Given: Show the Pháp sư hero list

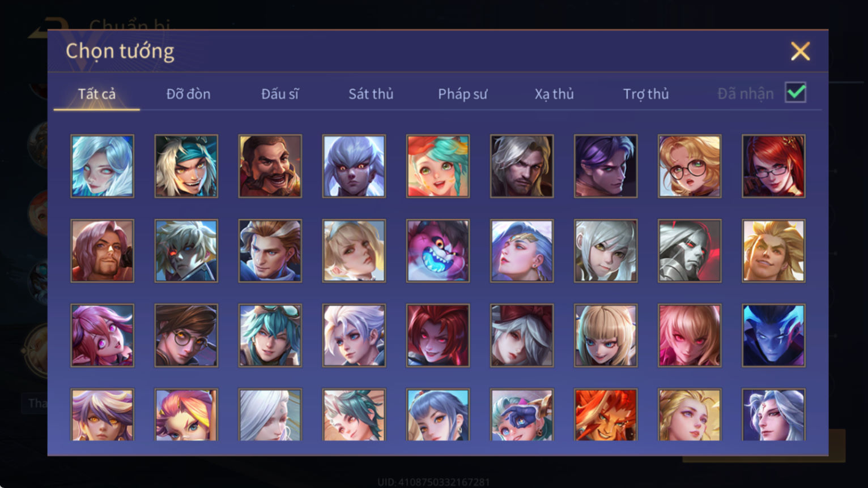Looking at the screenshot, I should coord(462,94).
